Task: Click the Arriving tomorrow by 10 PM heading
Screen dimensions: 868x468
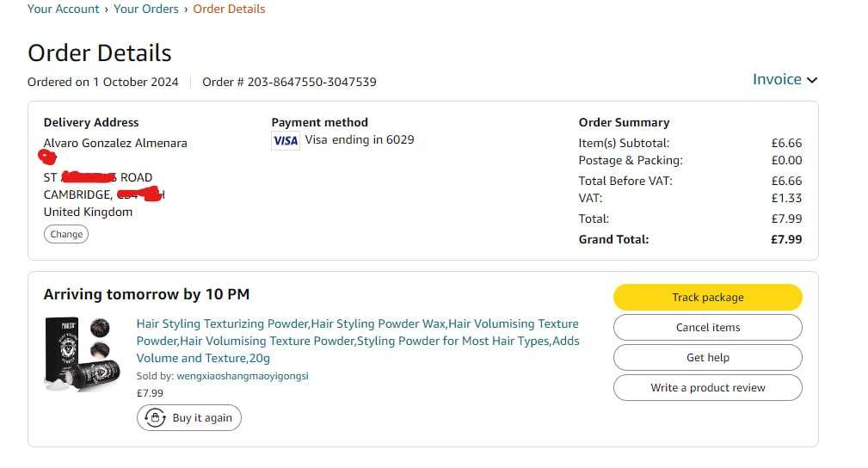Action: coord(146,294)
